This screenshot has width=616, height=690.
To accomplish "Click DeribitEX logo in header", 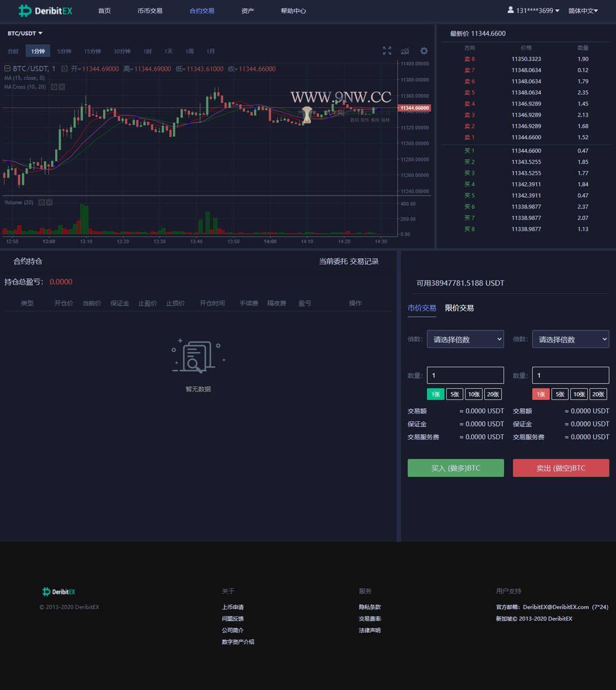I will coord(46,11).
